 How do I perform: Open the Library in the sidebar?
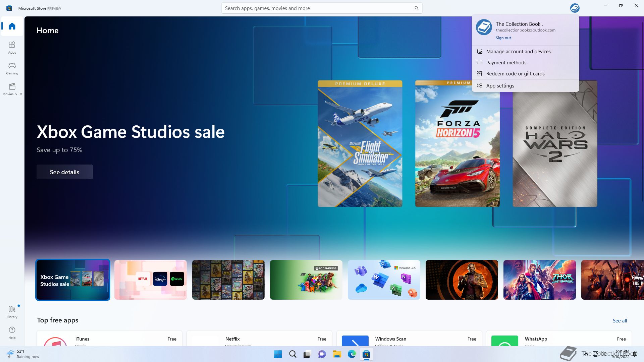pyautogui.click(x=12, y=312)
